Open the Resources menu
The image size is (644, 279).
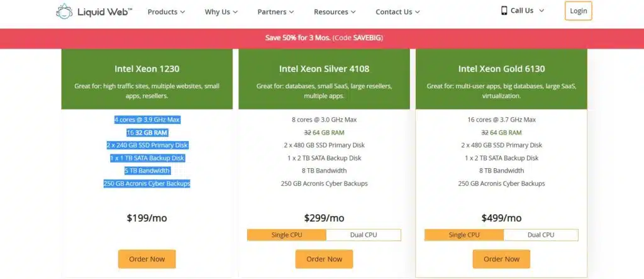353,12
